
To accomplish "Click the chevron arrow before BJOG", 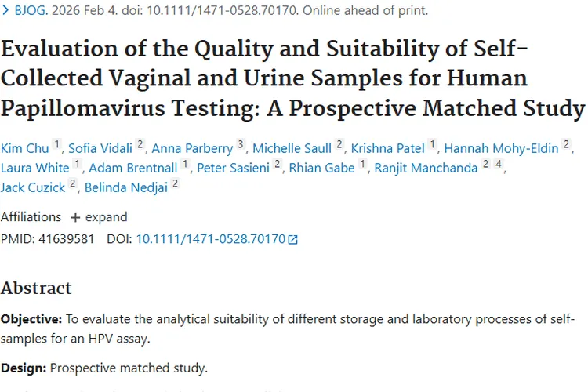I will coord(5,11).
